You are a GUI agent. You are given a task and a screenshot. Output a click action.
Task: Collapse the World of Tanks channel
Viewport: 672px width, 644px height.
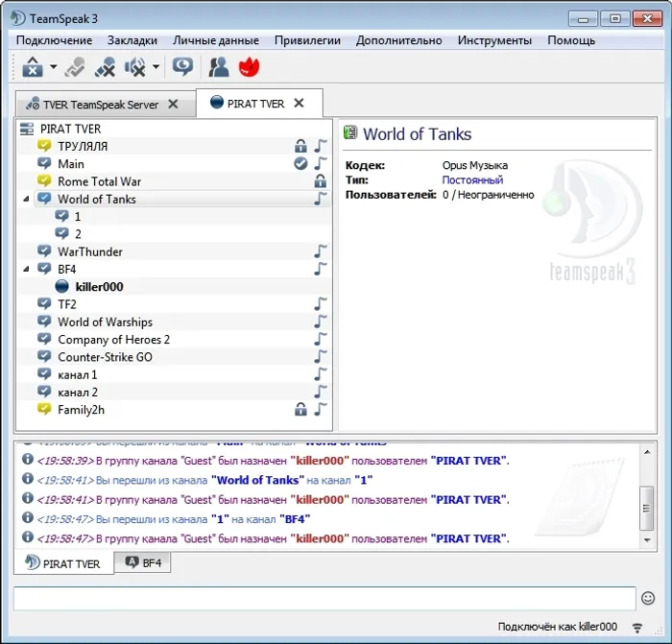(x=26, y=199)
